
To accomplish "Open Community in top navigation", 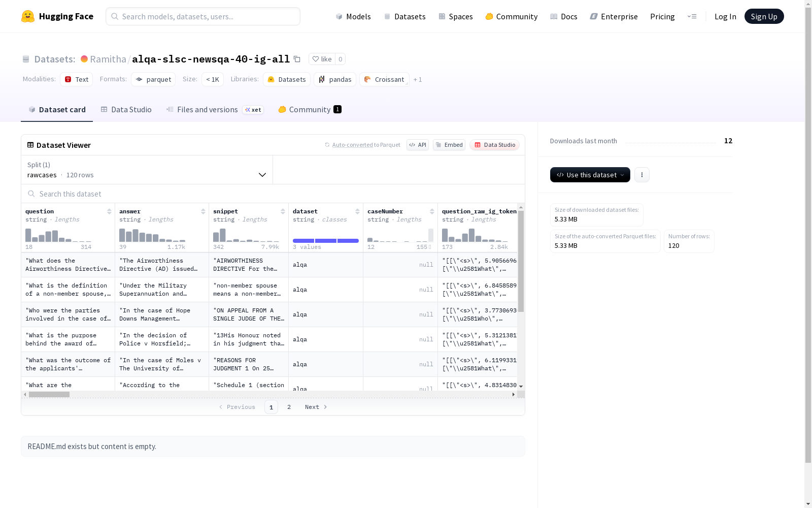I will click(x=512, y=17).
